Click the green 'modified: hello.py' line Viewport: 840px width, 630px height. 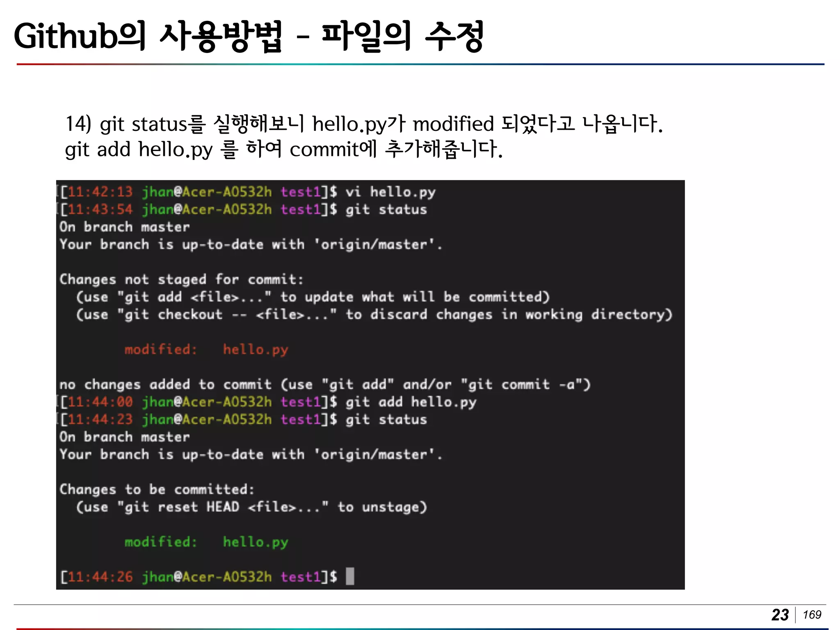click(206, 542)
